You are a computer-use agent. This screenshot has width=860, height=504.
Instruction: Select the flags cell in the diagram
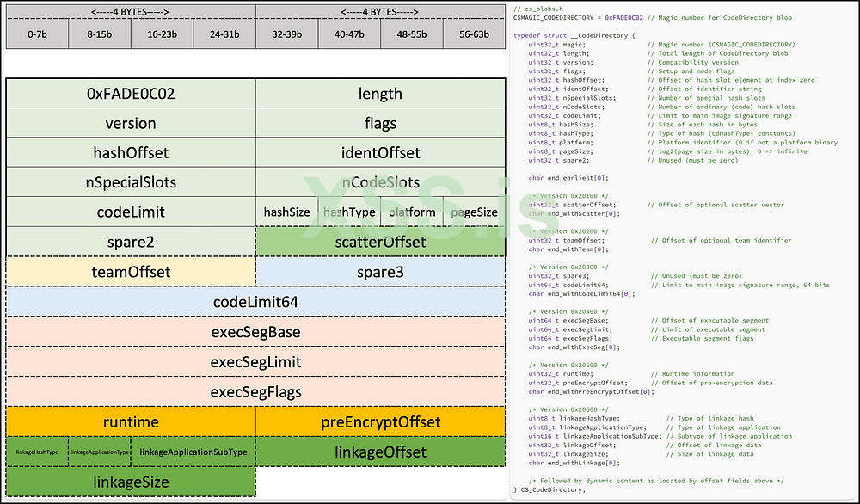coord(379,123)
